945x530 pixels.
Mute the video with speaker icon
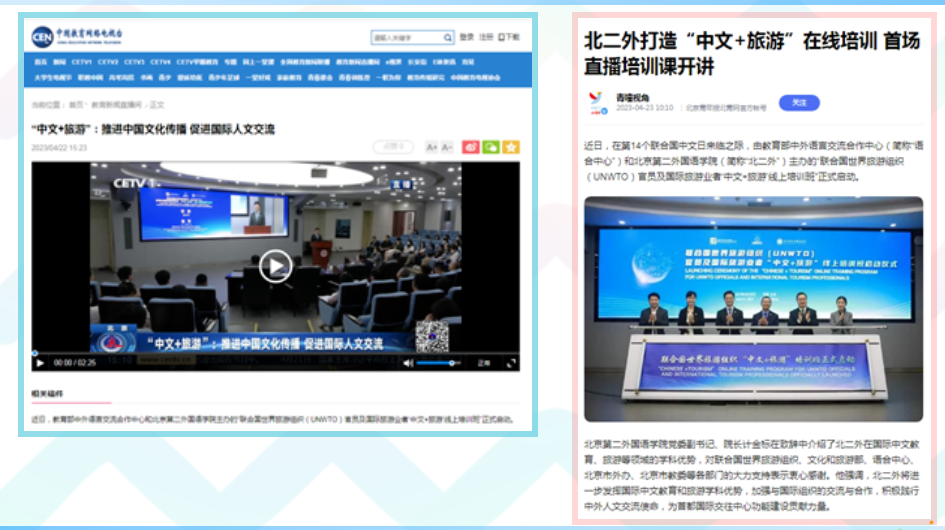click(408, 363)
